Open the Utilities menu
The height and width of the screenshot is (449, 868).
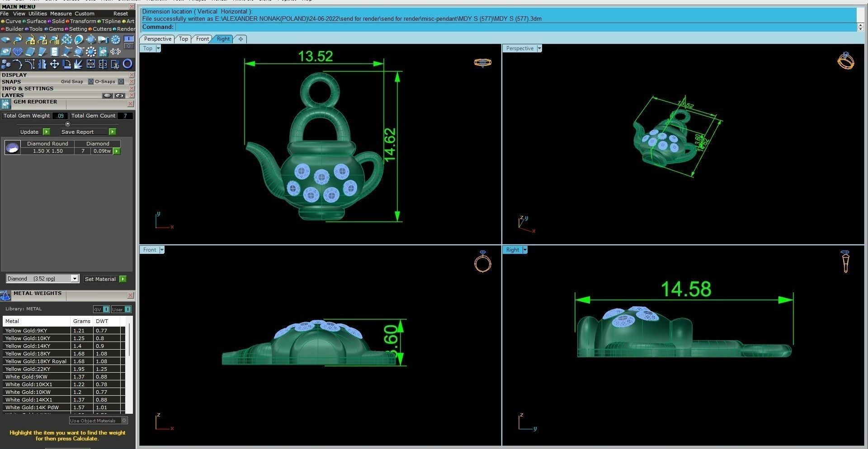pyautogui.click(x=38, y=14)
